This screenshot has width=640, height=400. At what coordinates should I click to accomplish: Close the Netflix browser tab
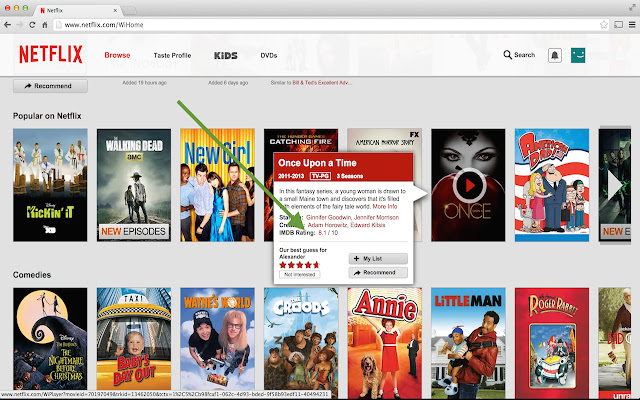(x=115, y=11)
